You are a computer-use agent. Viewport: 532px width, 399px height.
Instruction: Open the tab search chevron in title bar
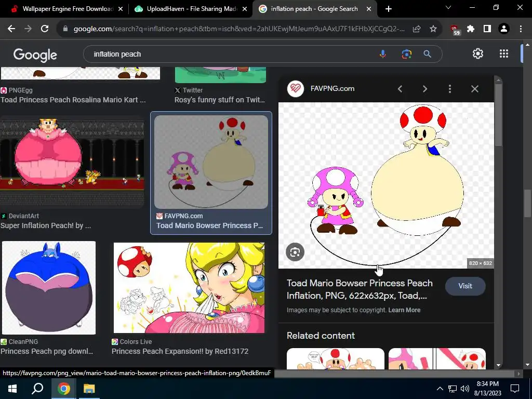448,7
